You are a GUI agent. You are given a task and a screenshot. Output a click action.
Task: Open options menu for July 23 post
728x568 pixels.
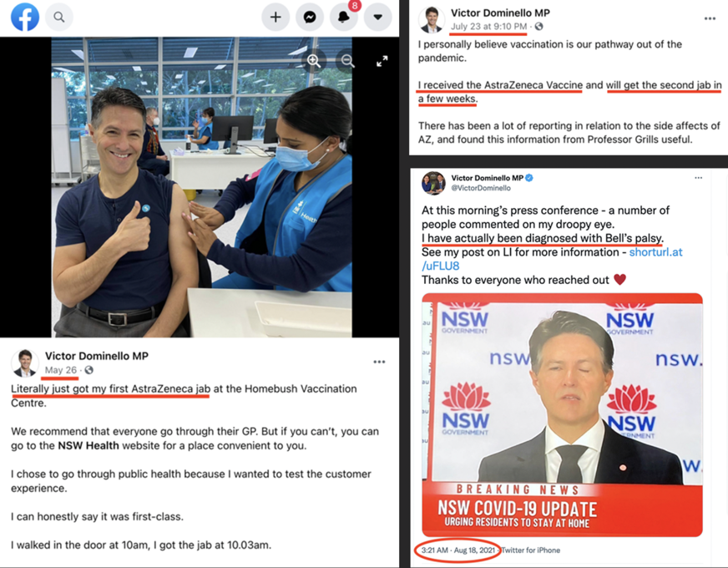(x=710, y=18)
